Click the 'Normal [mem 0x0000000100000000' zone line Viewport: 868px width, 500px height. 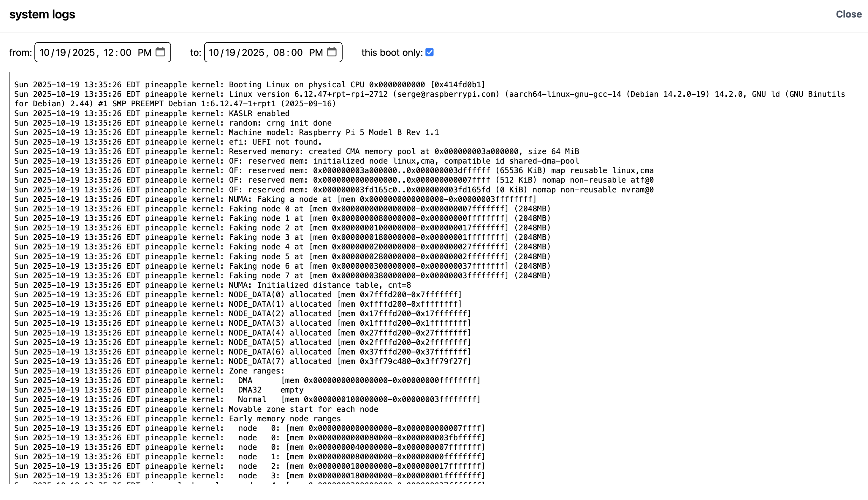[x=247, y=399]
